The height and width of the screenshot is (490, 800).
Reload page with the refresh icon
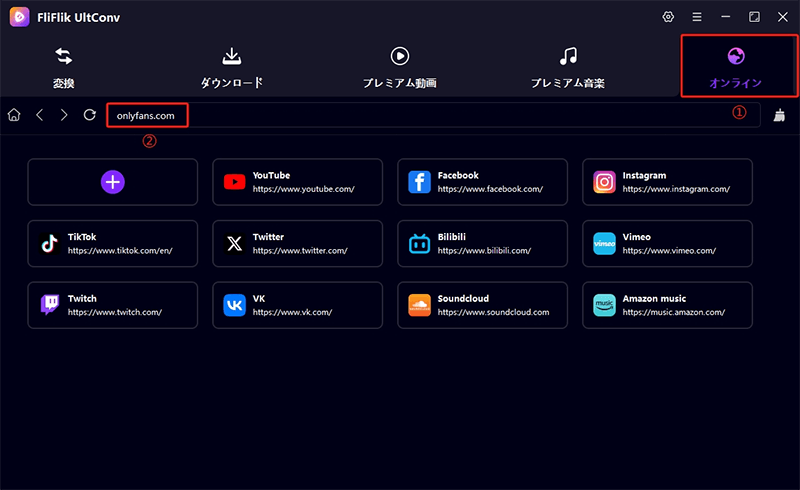[90, 115]
